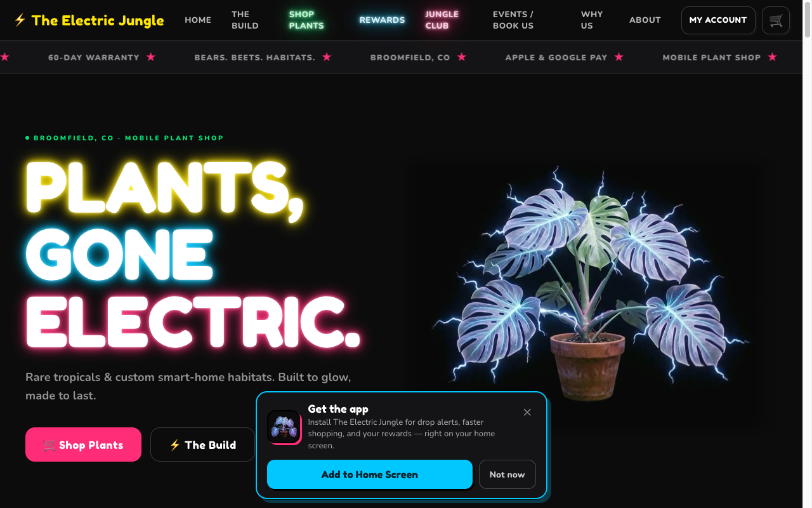The height and width of the screenshot is (508, 812).
Task: Open the SHOP PLANTS nav link
Action: coord(306,20)
